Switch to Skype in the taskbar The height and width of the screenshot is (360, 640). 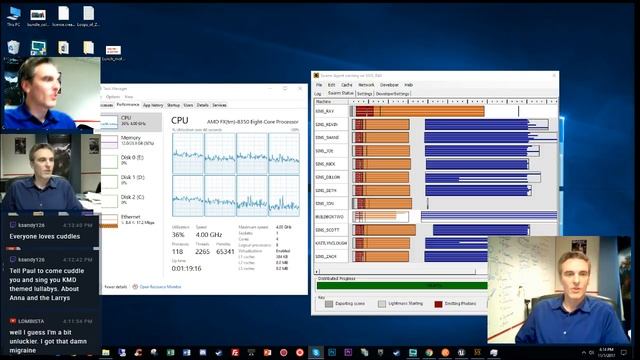click(316, 352)
